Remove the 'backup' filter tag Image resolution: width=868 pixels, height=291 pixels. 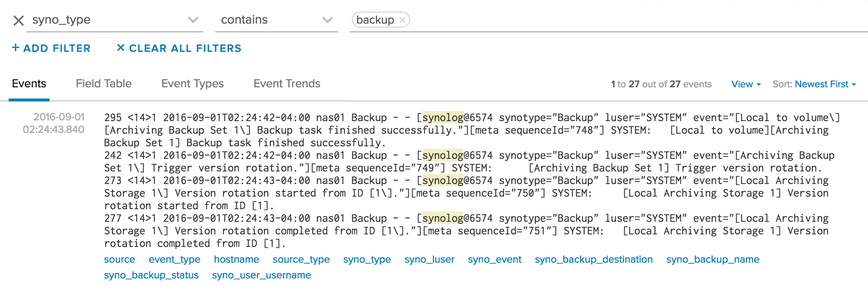pyautogui.click(x=402, y=20)
